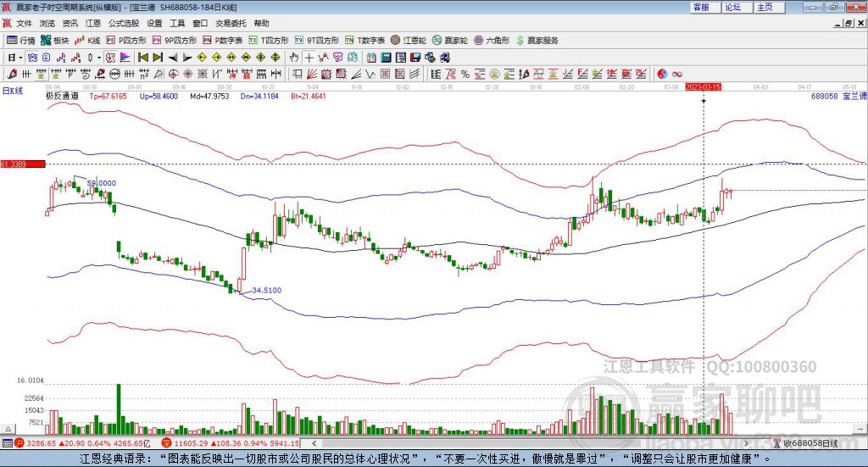This screenshot has height=467, width=868.
Task: Click the 收688058日线 status entry
Action: (x=806, y=443)
